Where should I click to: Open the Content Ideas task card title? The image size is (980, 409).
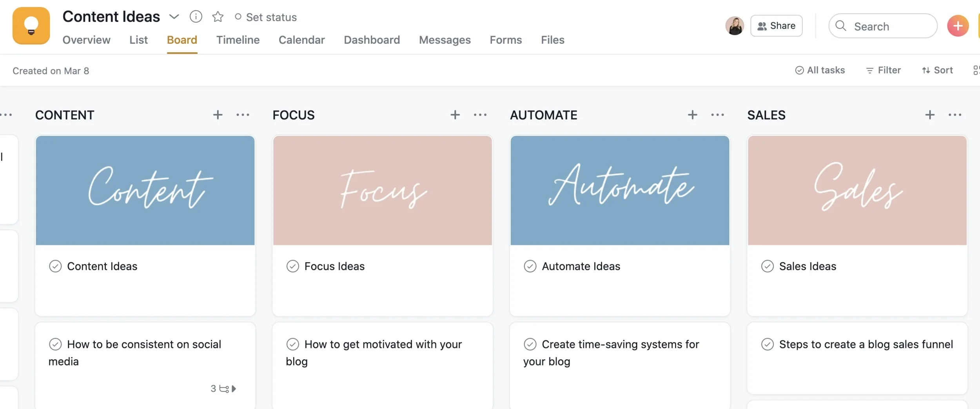pyautogui.click(x=102, y=266)
